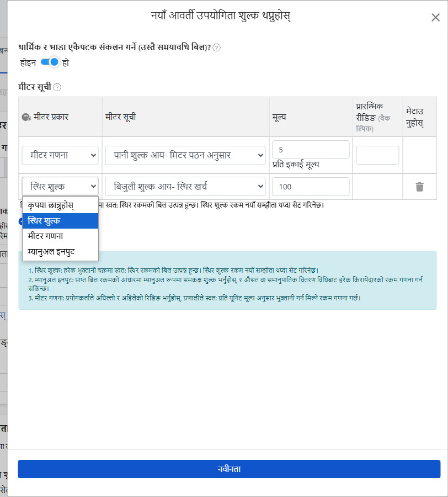The image size is (448, 497).
Task: Close the नयाँ आवर्ती उपयोगिता शुल्क dialog
Action: coord(436,18)
